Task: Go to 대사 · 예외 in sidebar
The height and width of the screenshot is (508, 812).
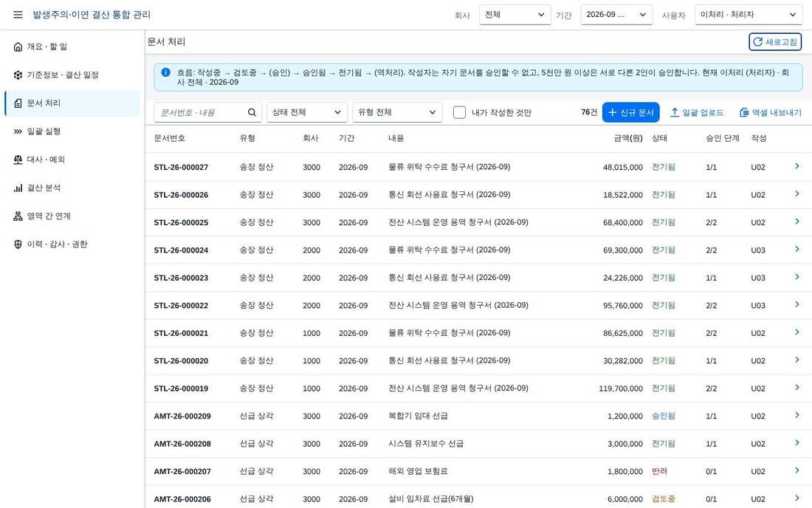Action: (72, 159)
